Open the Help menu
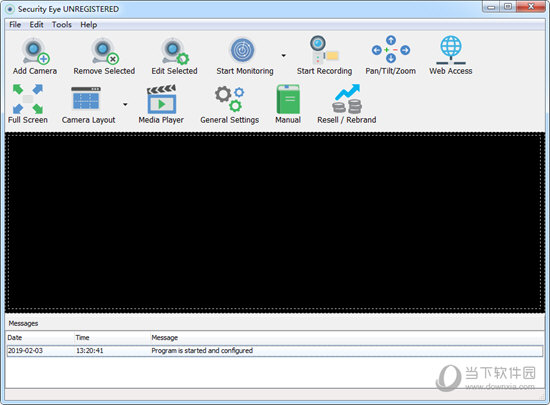The image size is (550, 405). tap(88, 25)
